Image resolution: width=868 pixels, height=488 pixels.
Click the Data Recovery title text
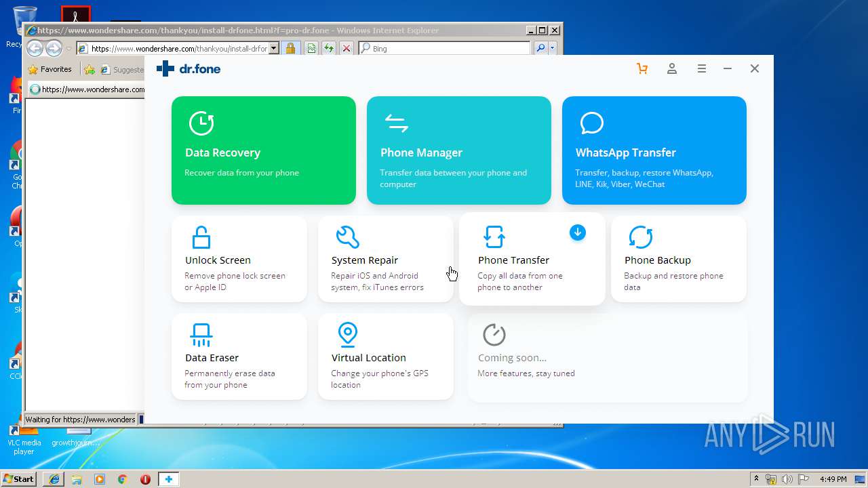(222, 152)
